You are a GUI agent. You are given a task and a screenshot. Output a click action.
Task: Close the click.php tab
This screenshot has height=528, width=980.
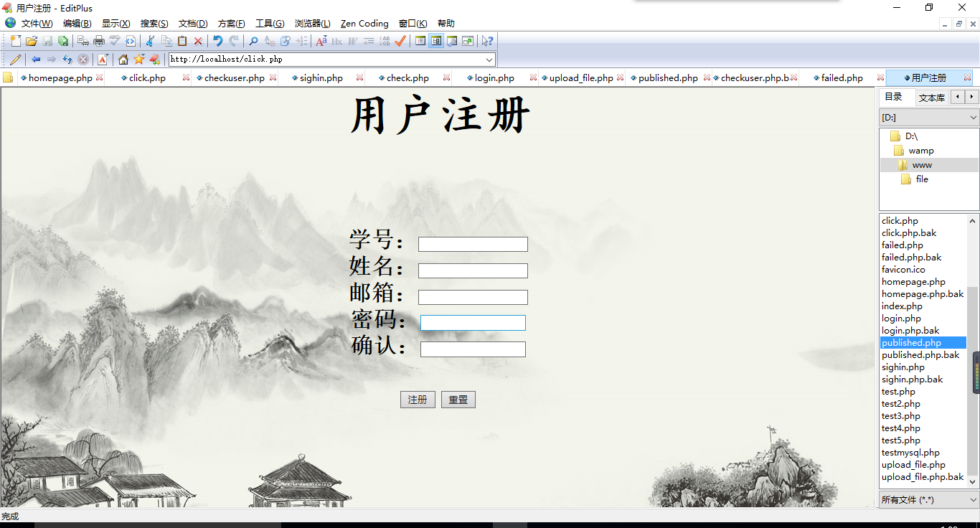[186, 77]
